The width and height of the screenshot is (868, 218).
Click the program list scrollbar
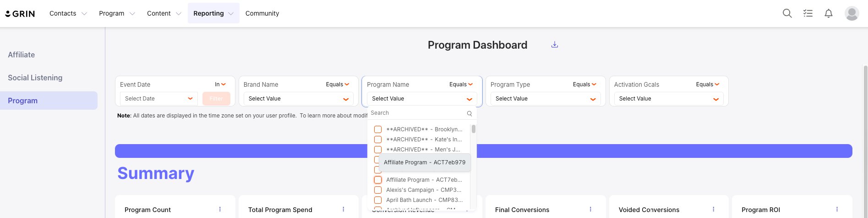(474, 129)
